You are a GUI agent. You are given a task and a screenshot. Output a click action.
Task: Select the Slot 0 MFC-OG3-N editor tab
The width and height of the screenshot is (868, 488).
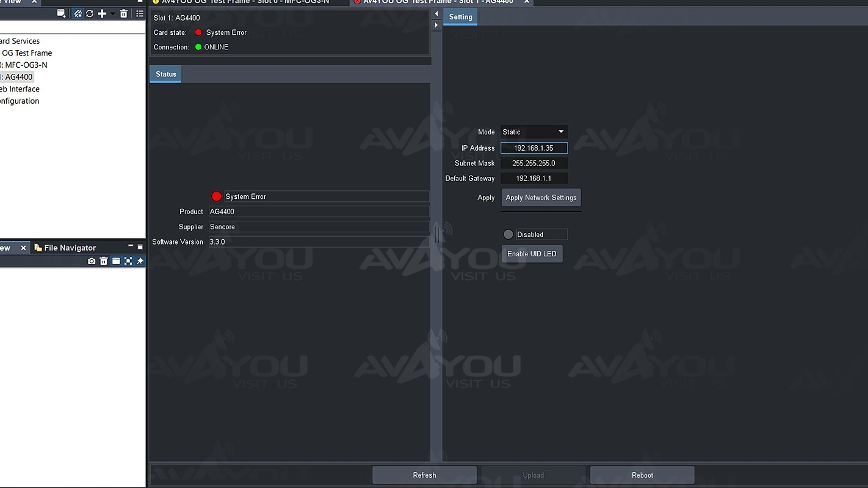[244, 2]
